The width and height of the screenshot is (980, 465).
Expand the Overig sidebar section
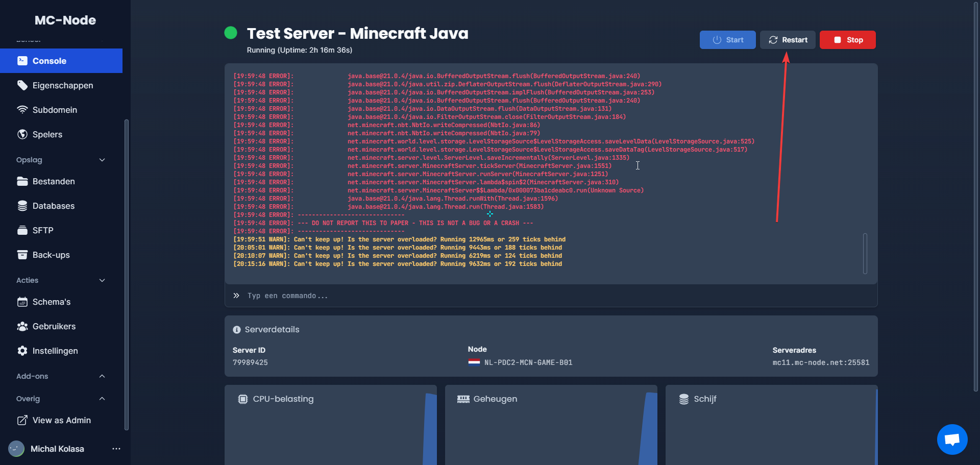(x=102, y=399)
